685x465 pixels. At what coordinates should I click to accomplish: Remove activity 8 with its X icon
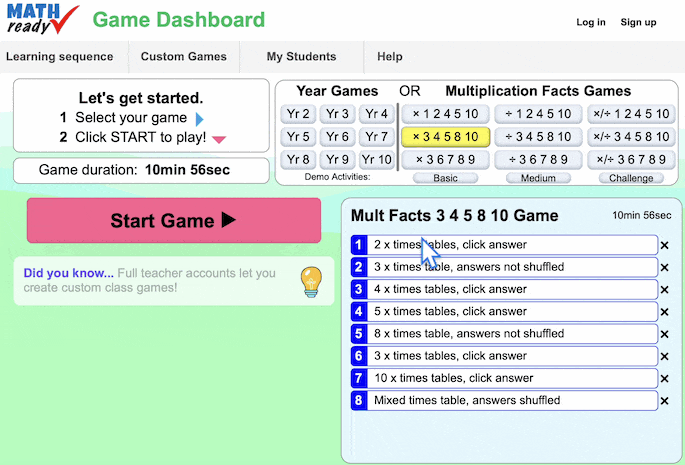pos(664,401)
